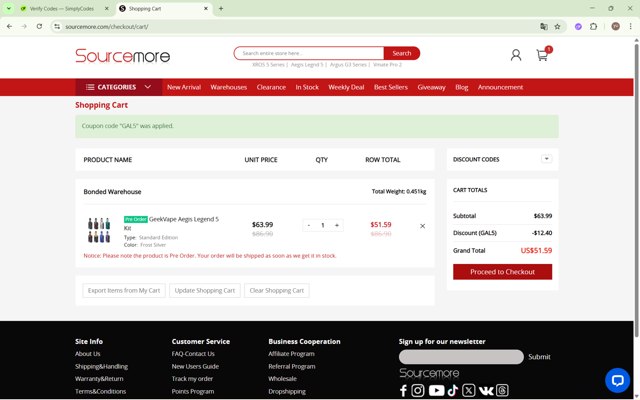This screenshot has width=640, height=400.
Task: Click the Sourcemore logo in header
Action: [x=122, y=56]
